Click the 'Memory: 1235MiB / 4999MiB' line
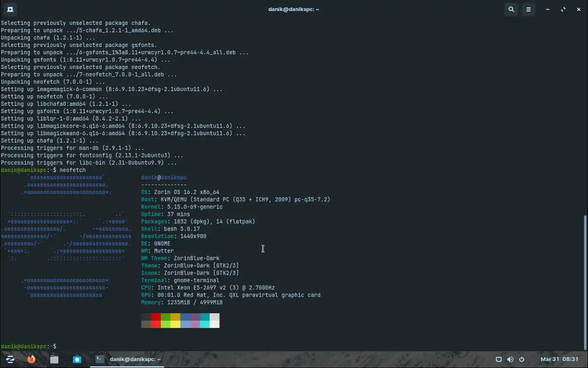Viewport: 588px width, 368px height. click(182, 303)
